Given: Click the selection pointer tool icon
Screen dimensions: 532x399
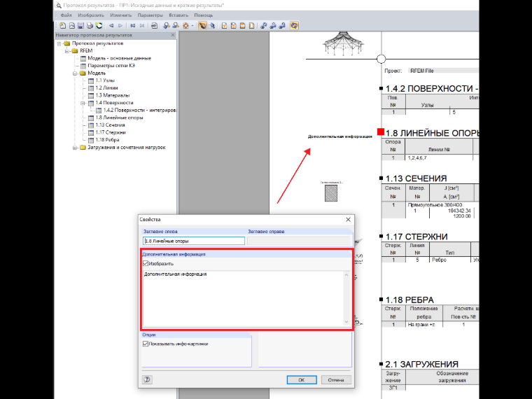Looking at the screenshot, I should 211,25.
